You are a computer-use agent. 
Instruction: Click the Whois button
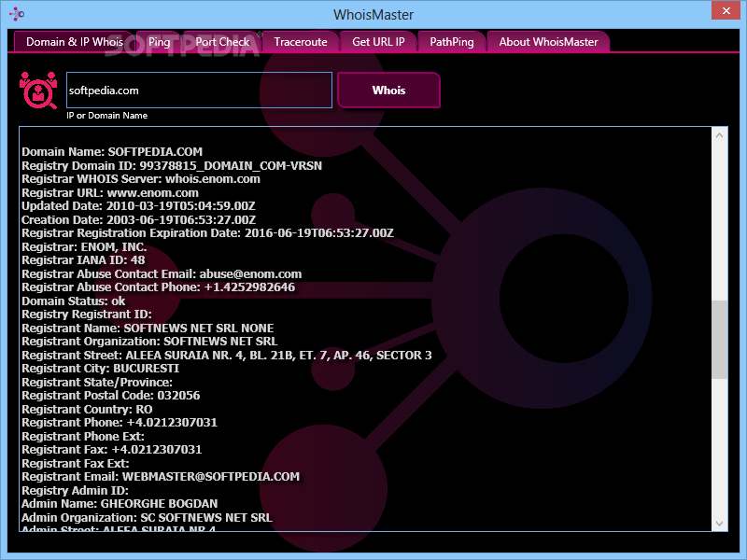tap(388, 90)
